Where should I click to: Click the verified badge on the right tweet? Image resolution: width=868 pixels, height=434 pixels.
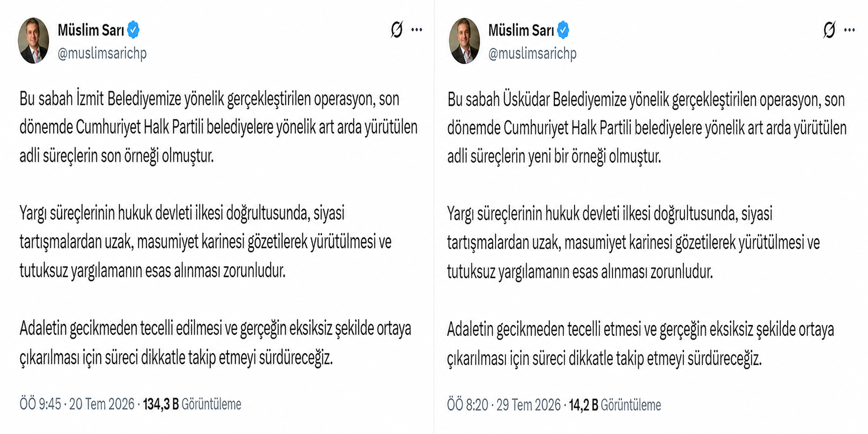564,30
